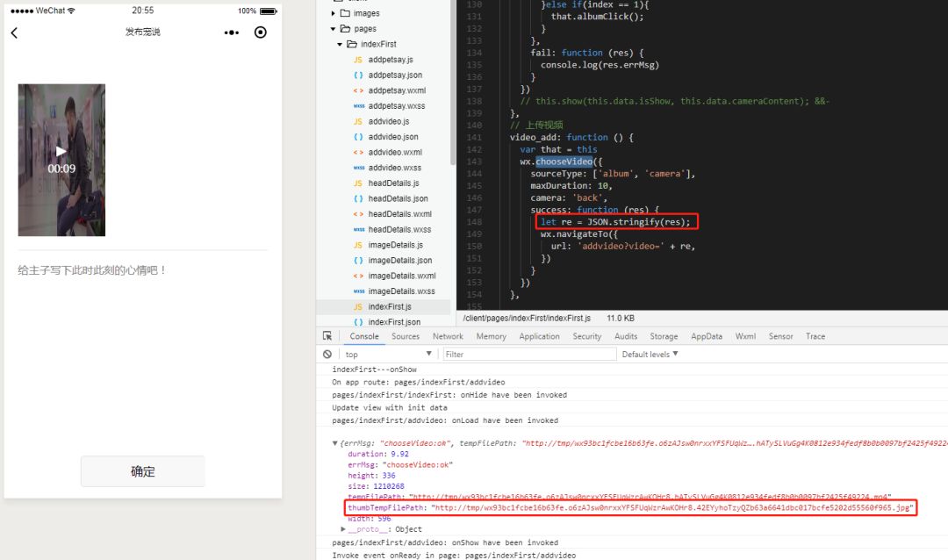948x560 pixels.
Task: Click the 'indexFirst---onShow' console line
Action: click(374, 370)
